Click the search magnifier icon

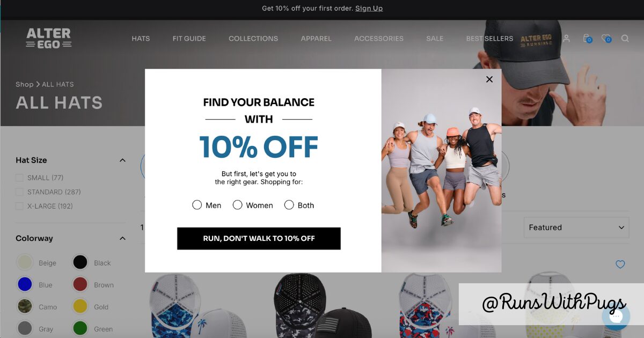click(625, 38)
